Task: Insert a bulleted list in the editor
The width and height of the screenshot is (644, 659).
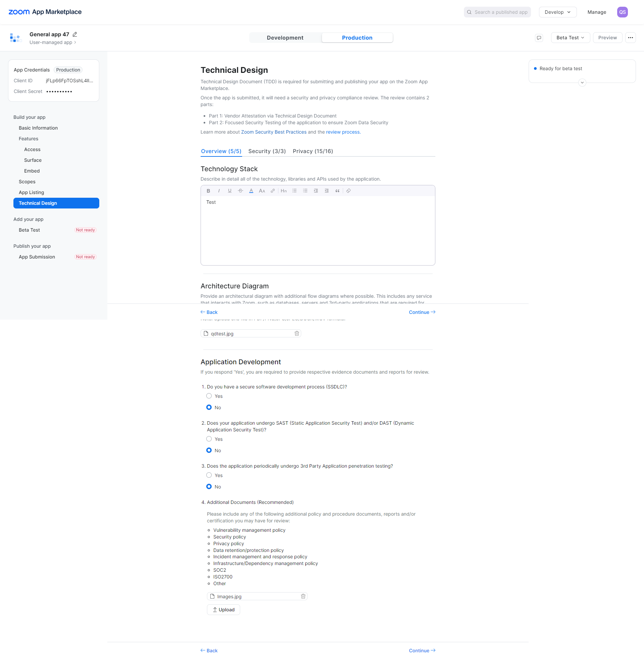Action: (294, 191)
